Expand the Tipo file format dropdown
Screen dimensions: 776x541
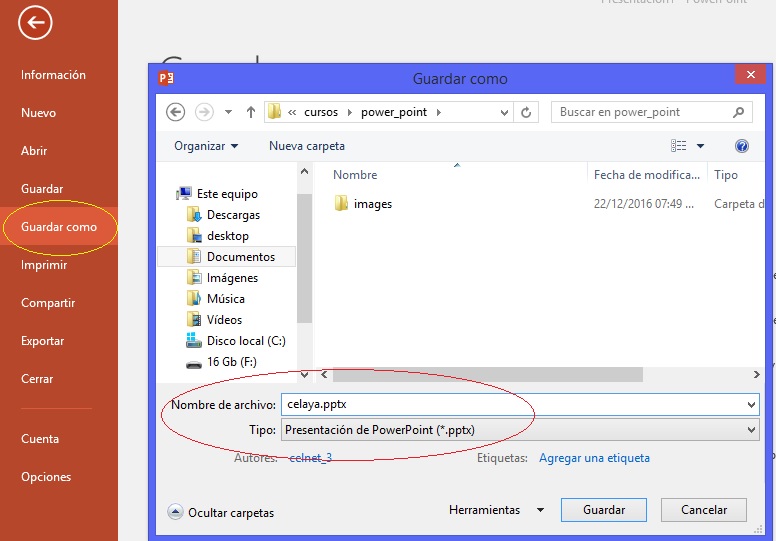(751, 430)
